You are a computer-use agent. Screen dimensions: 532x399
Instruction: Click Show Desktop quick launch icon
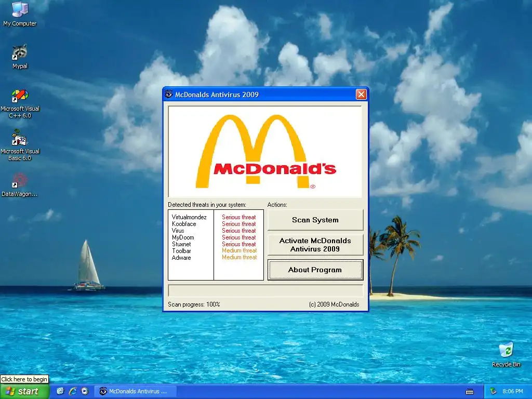60,391
